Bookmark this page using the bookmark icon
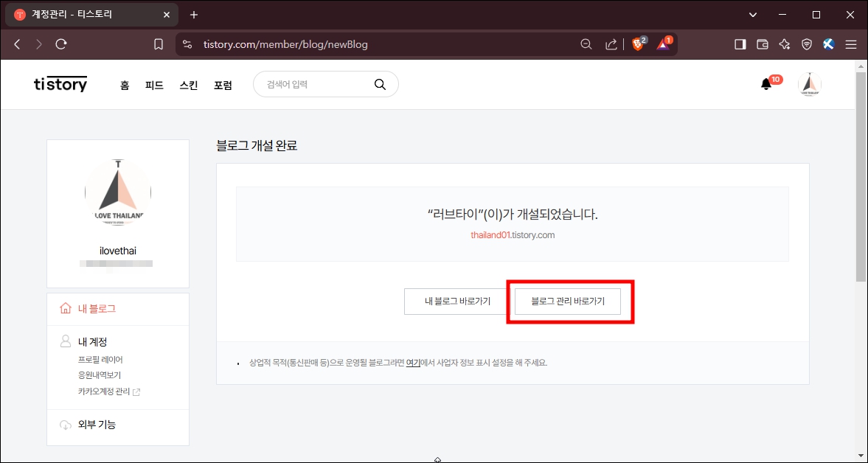Viewport: 868px width, 463px height. [158, 43]
